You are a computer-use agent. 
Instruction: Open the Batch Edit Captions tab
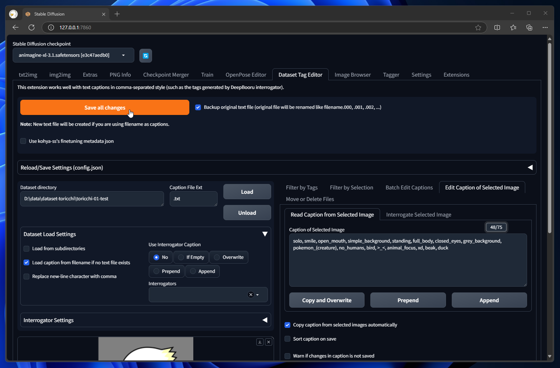[409, 188]
